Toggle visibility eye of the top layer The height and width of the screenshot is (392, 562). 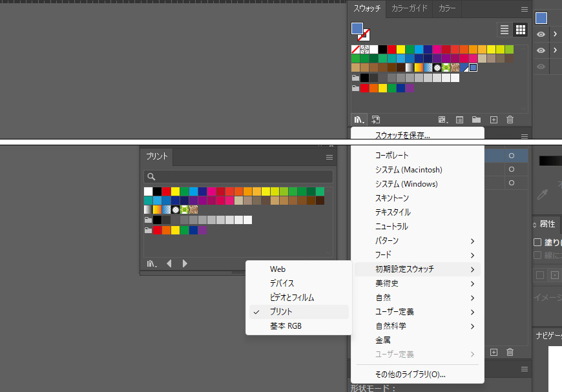click(x=541, y=35)
